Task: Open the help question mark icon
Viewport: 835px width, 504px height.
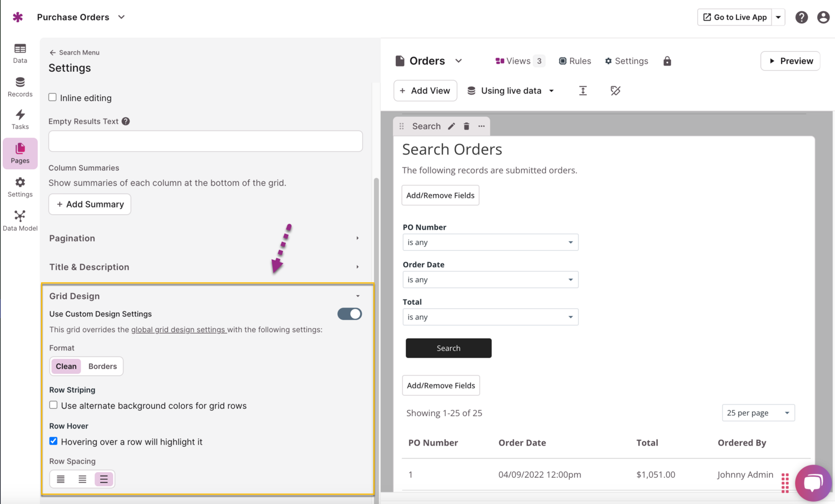Action: click(801, 17)
